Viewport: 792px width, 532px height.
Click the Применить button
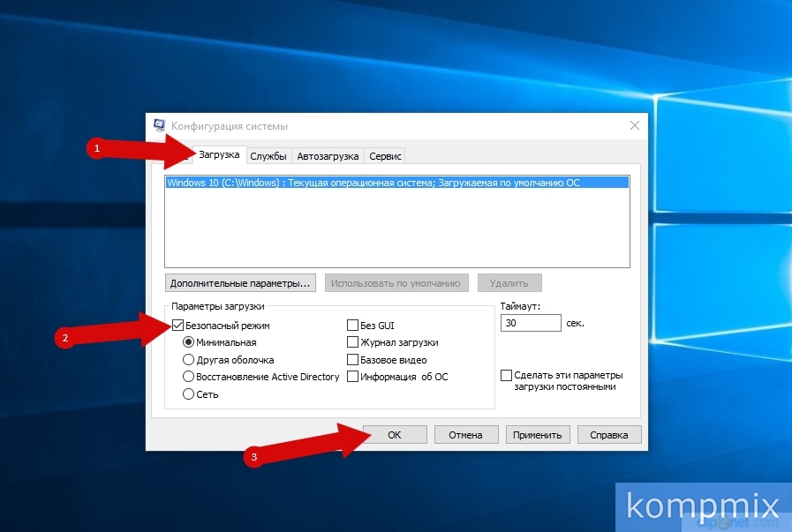click(x=538, y=435)
